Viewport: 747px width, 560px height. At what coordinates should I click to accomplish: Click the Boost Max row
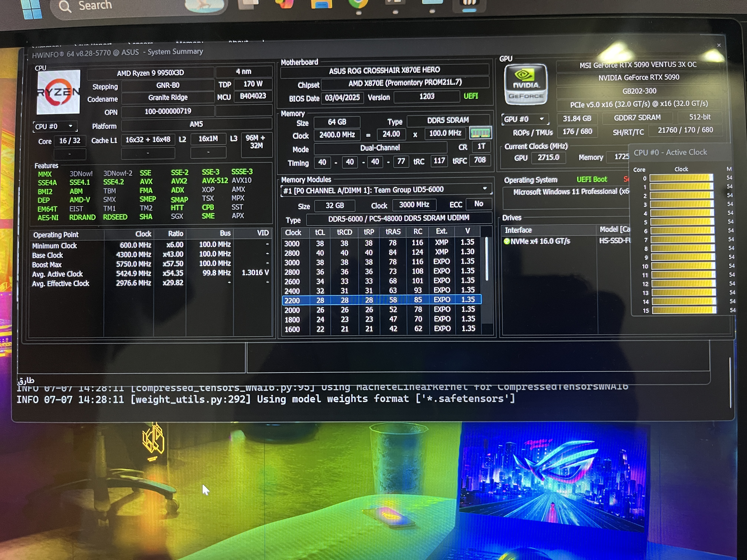(151, 264)
